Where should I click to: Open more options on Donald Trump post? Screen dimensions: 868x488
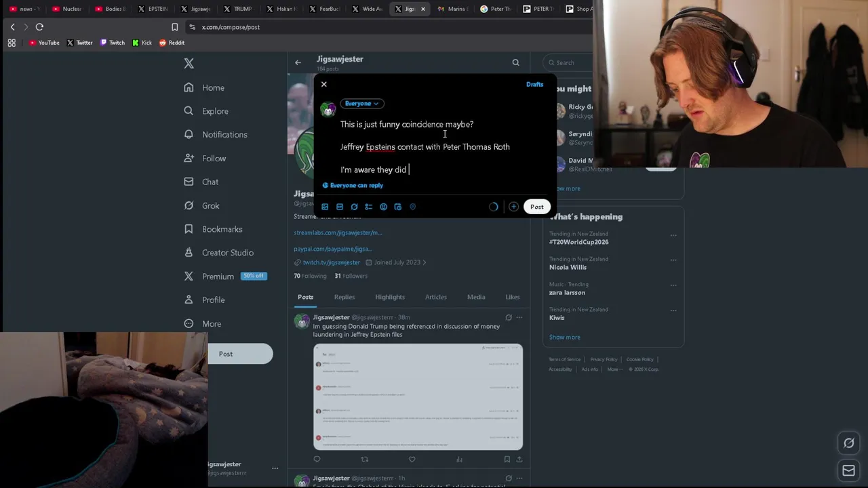(x=519, y=317)
